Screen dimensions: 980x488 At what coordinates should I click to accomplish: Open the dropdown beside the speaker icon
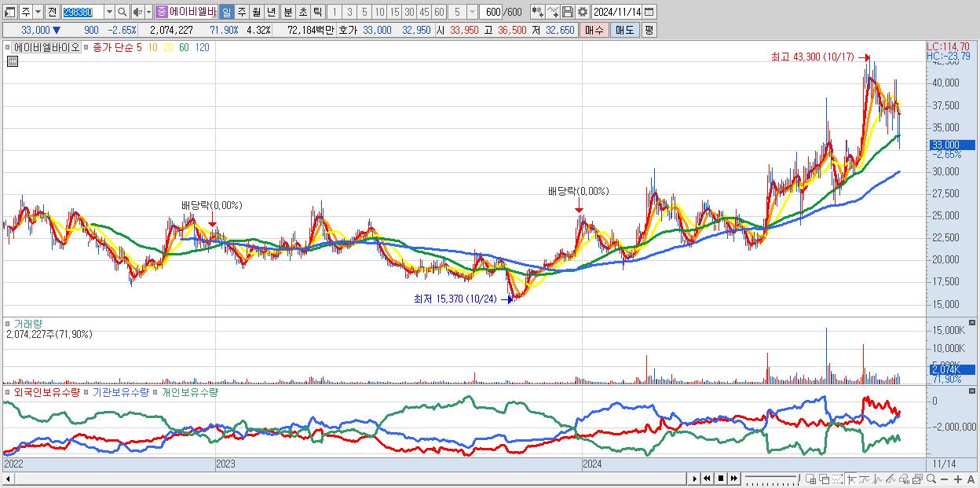148,12
